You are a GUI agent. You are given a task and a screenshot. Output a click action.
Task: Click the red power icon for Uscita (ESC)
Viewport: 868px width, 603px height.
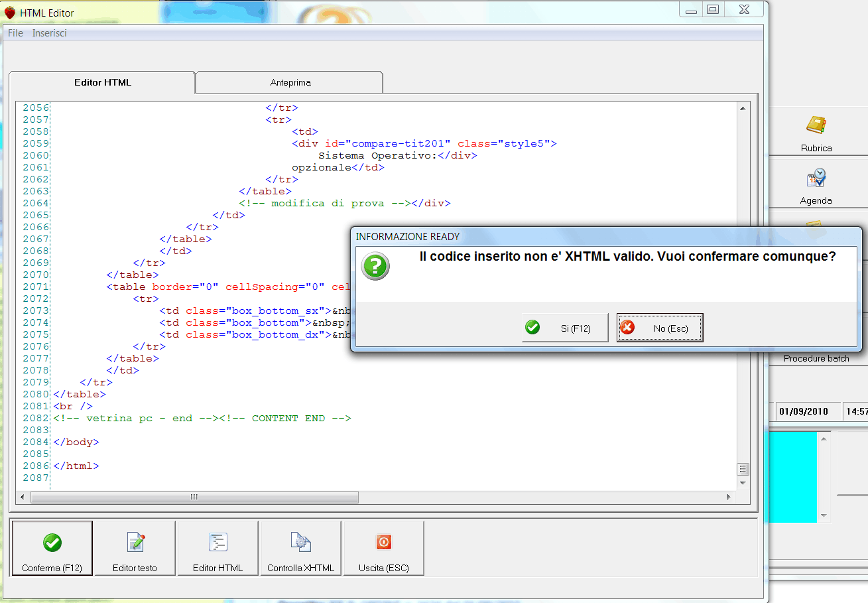[x=383, y=542]
